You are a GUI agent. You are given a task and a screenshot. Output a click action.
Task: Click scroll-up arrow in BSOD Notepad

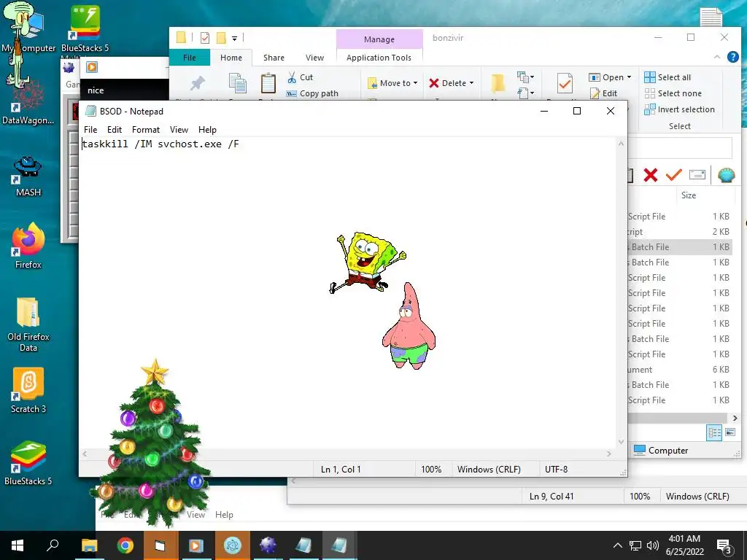(621, 144)
